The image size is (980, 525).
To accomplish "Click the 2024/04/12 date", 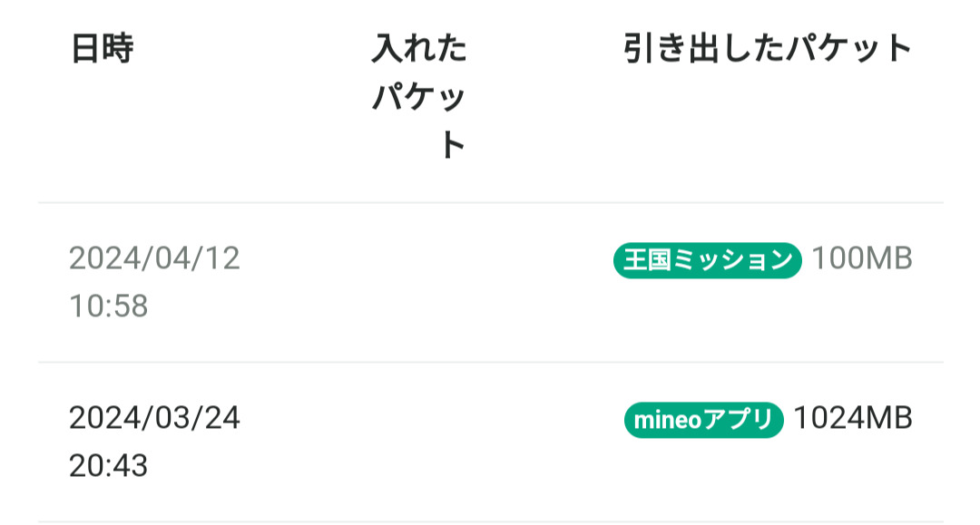I will 154,259.
